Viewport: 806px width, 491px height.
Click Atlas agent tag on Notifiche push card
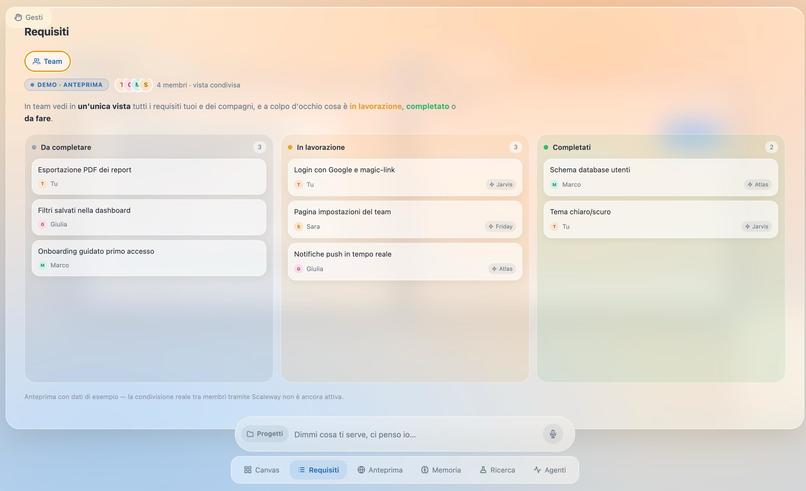502,269
